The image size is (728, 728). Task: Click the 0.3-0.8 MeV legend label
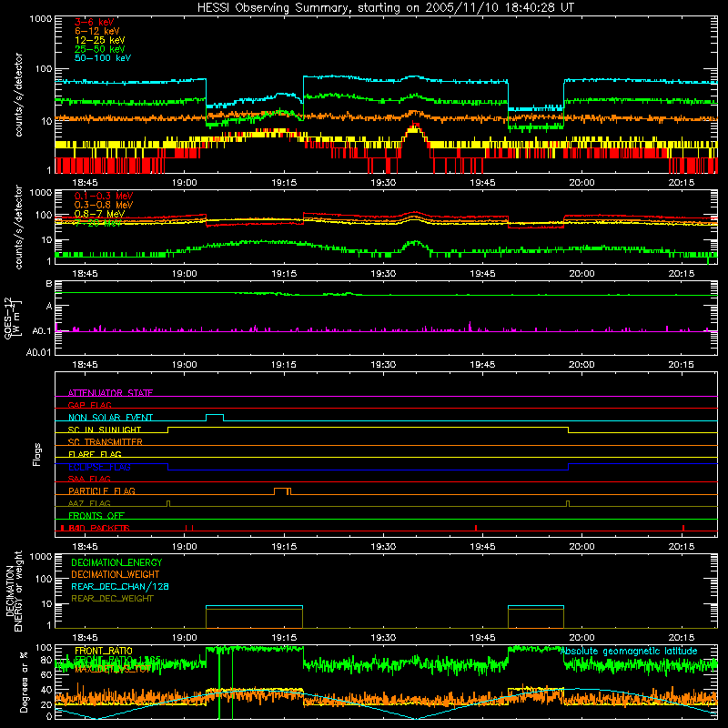pyautogui.click(x=104, y=205)
